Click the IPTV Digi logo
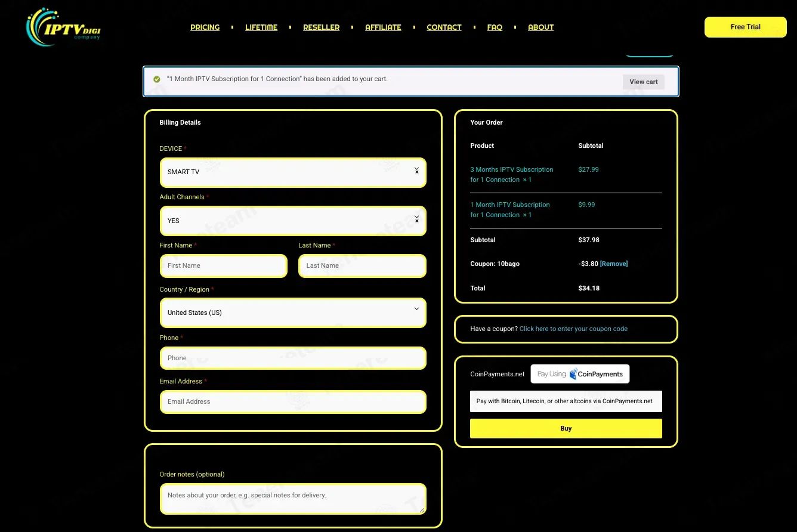Viewport: 797px width, 532px height. [63, 27]
